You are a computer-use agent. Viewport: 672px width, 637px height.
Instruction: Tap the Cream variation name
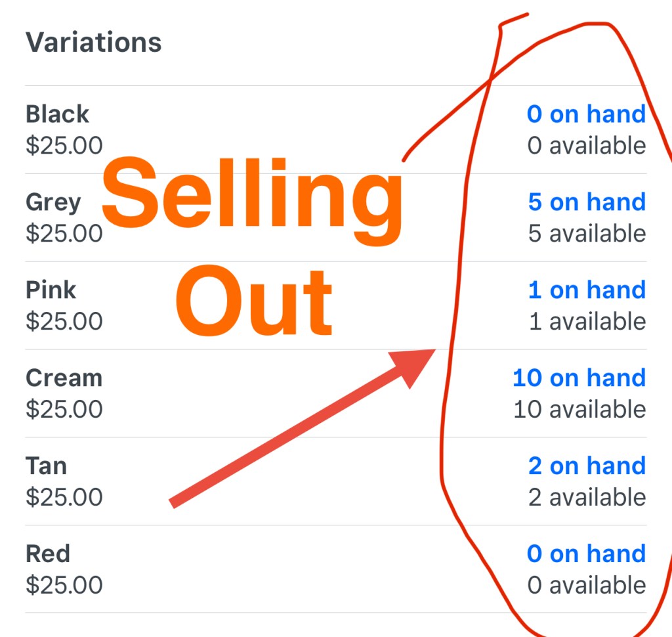(64, 378)
